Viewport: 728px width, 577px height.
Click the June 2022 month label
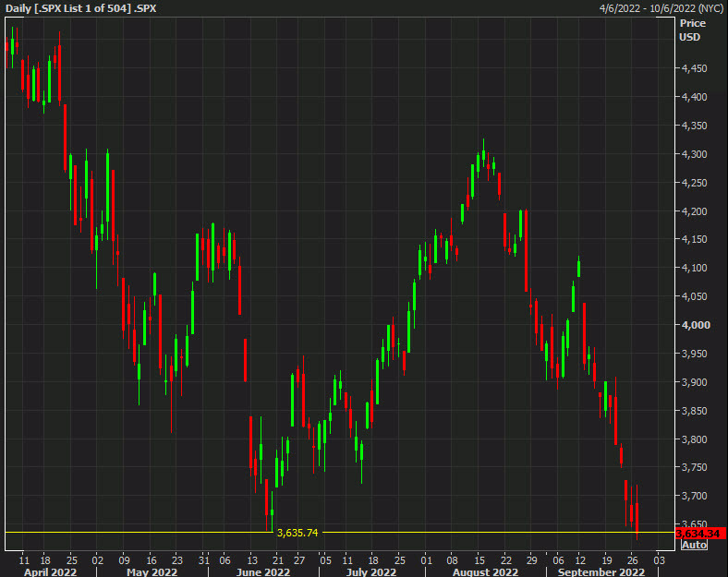pyautogui.click(x=263, y=571)
